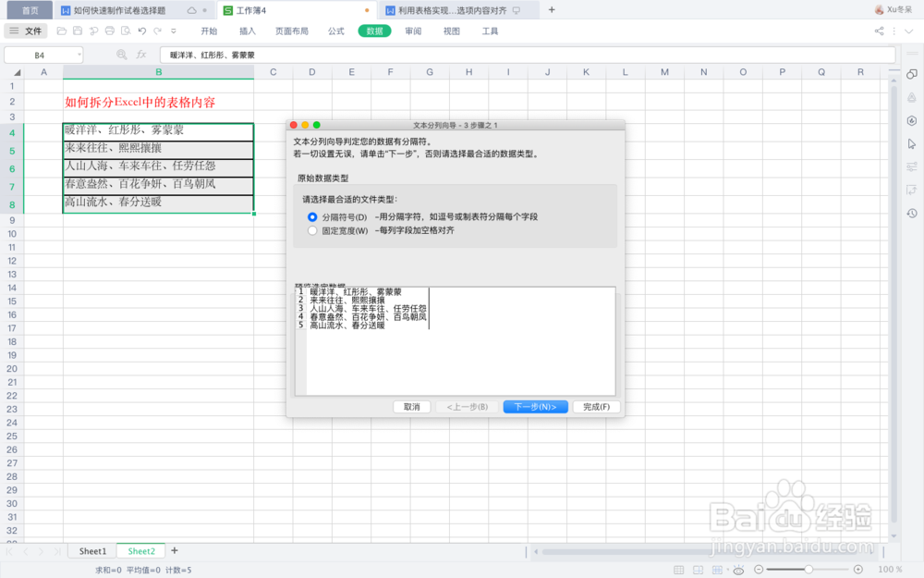924x578 pixels.
Task: Toggle the hamburger menu next to 文件
Action: pyautogui.click(x=13, y=31)
